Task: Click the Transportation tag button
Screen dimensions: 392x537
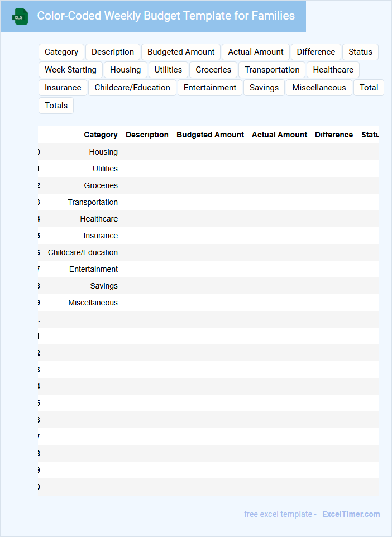Action: tap(272, 70)
